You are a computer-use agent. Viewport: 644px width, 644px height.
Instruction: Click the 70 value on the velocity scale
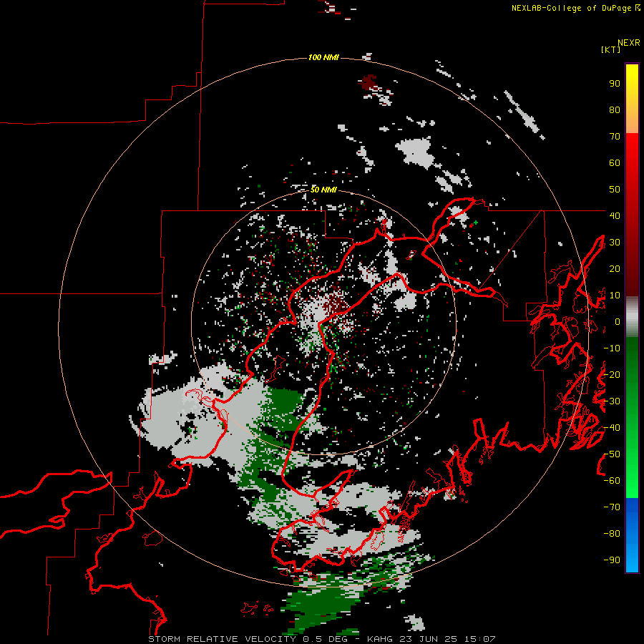615,137
